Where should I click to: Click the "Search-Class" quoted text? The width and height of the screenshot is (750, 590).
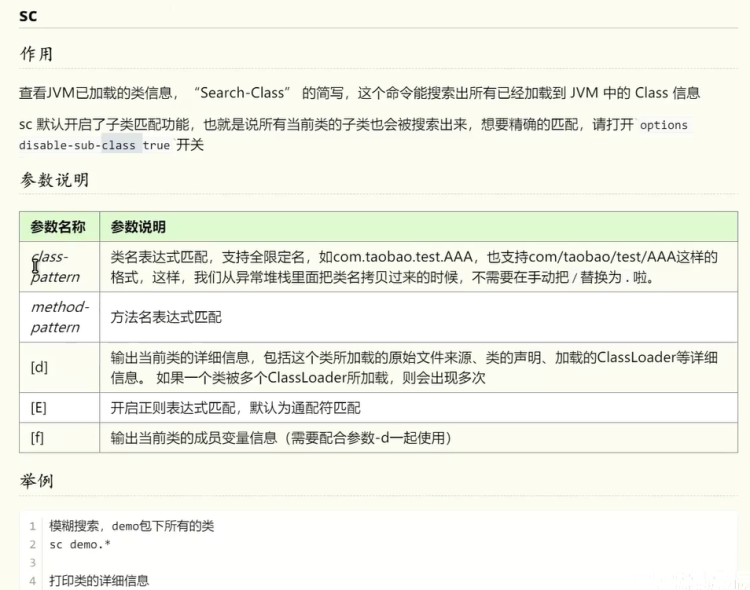click(x=242, y=92)
